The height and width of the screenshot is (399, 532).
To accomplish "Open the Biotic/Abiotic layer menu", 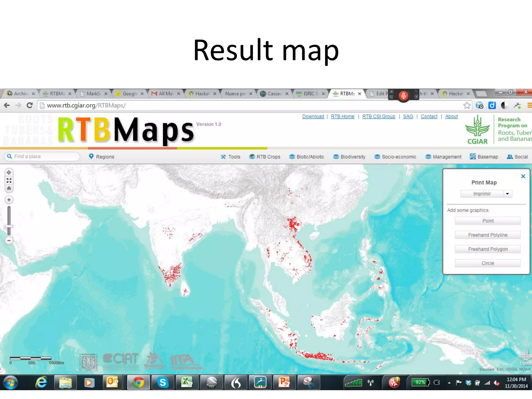I will [x=307, y=157].
